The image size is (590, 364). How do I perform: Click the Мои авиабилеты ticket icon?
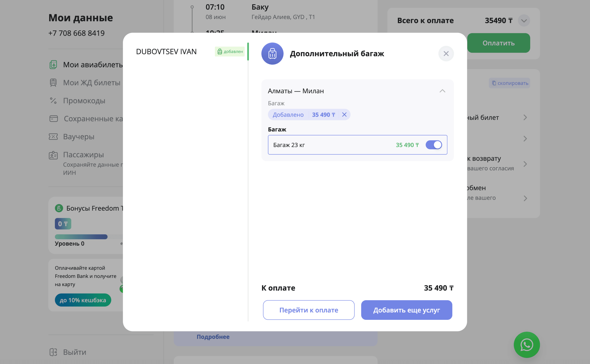coord(53,64)
